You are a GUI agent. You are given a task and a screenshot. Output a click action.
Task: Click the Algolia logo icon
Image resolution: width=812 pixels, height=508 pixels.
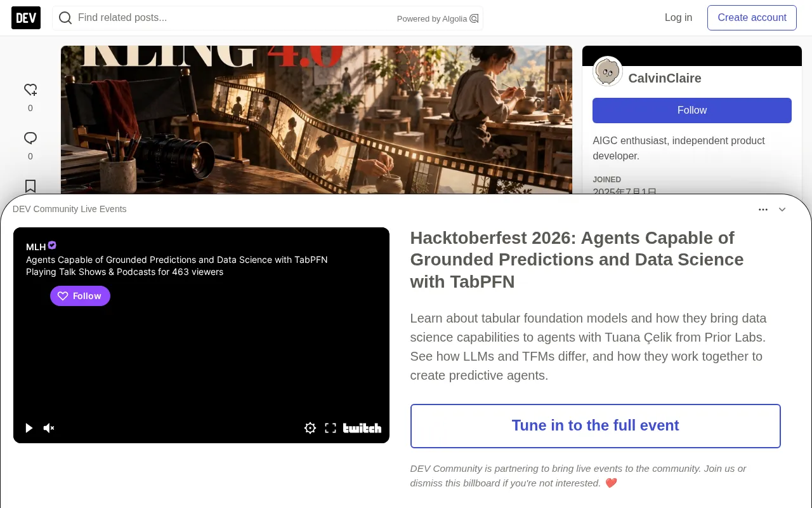(474, 18)
